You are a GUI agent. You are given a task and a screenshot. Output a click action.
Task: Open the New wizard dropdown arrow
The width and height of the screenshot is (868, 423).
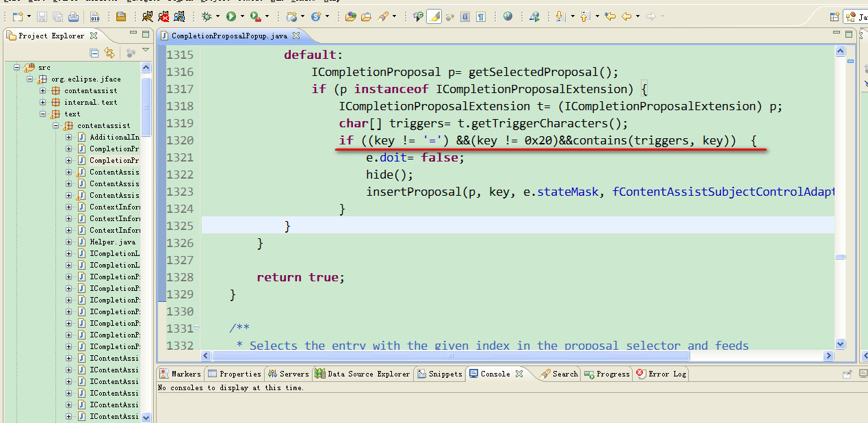[x=28, y=16]
